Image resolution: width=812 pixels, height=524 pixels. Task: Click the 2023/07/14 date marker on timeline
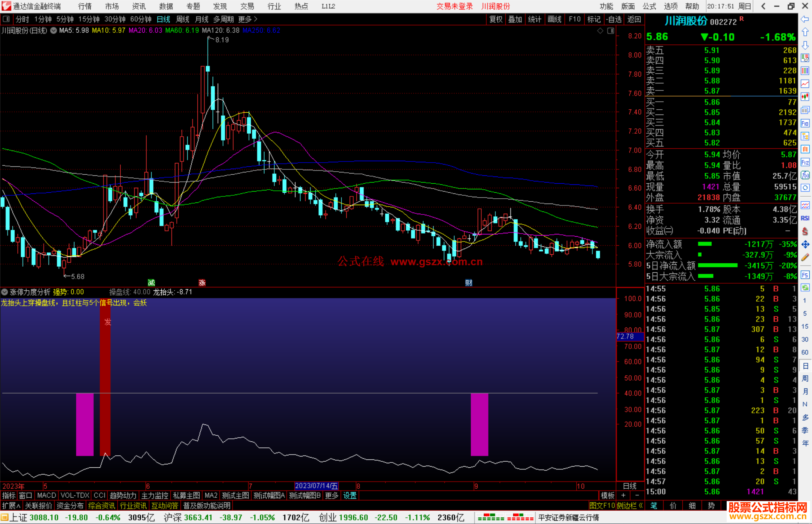316,486
